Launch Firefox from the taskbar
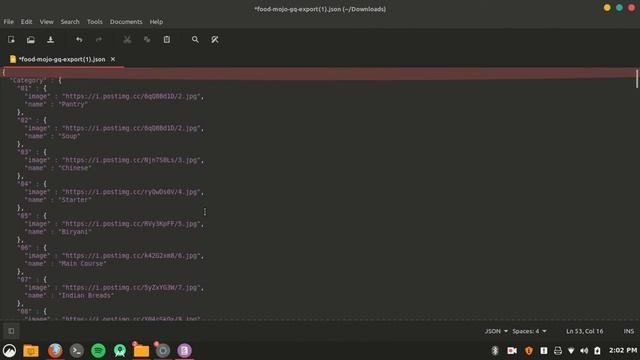 (55, 351)
